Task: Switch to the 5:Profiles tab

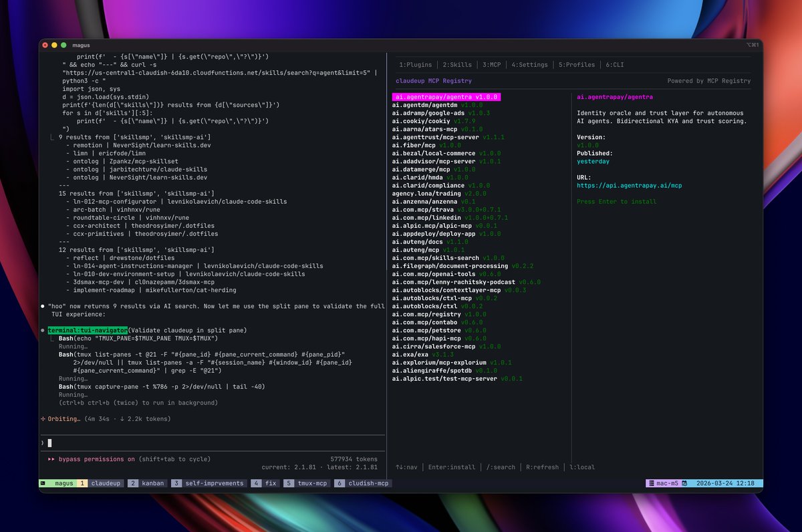Action: point(576,65)
